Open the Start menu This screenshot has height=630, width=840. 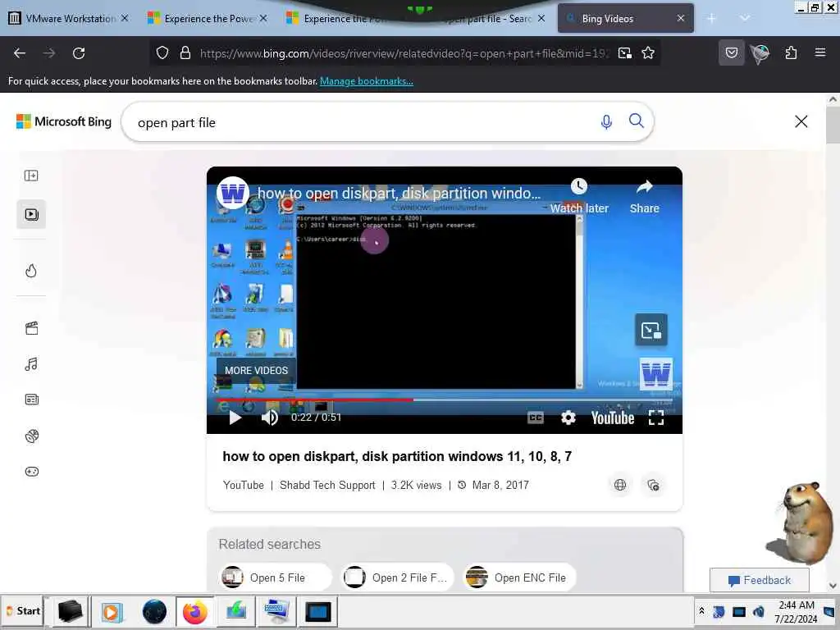[23, 610]
